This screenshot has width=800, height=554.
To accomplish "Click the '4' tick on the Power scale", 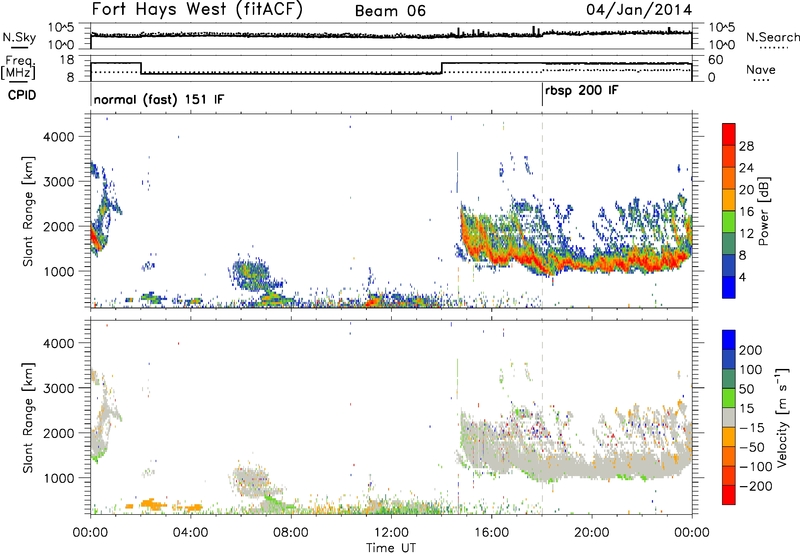I will click(x=742, y=278).
